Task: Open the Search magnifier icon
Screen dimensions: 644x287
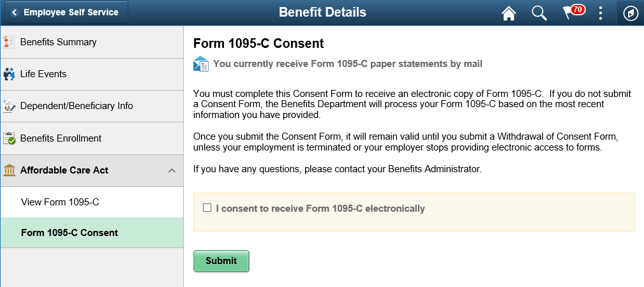Action: click(539, 13)
